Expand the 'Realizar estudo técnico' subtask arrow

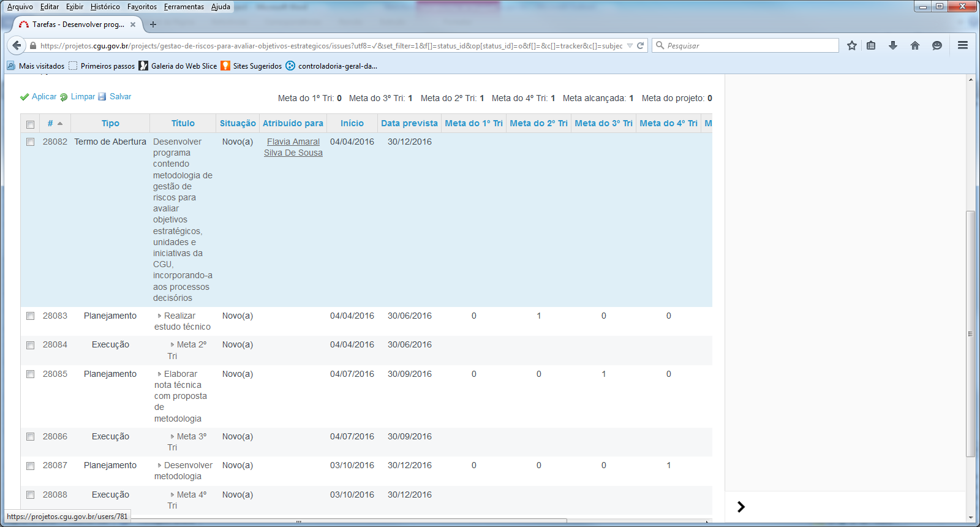160,316
